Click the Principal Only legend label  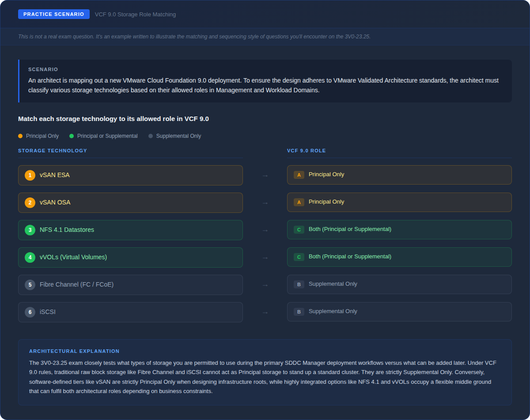tap(42, 136)
